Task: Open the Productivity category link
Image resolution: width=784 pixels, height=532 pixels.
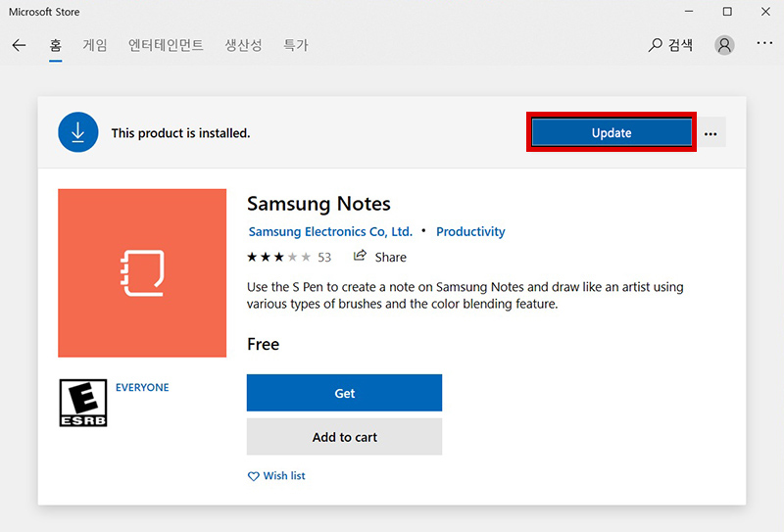Action: pyautogui.click(x=470, y=232)
